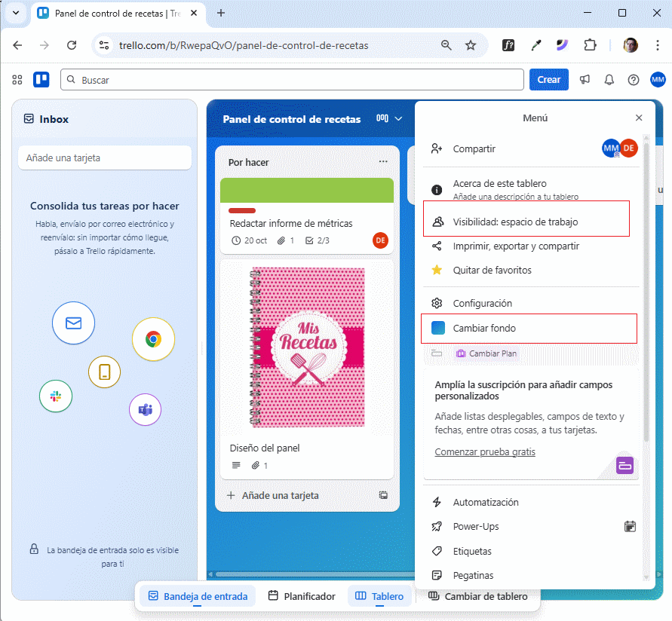The image size is (672, 621).
Task: Click the Automatización lightning icon
Action: [x=437, y=502]
